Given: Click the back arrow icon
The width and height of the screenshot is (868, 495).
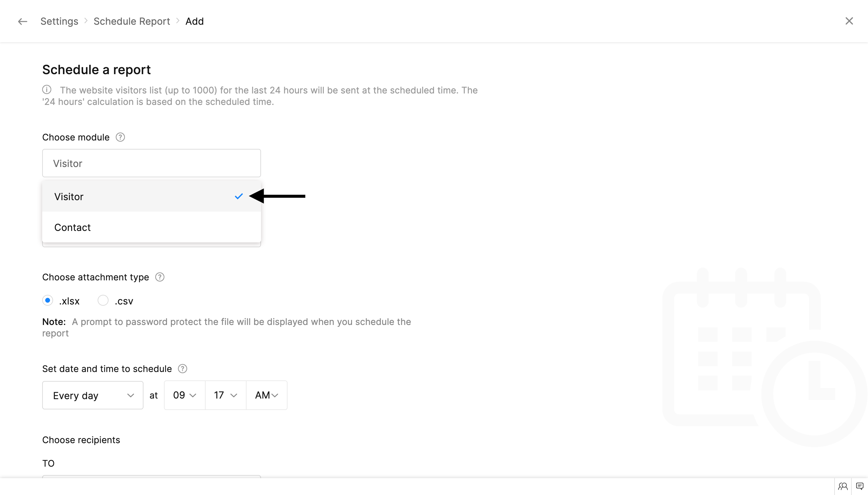Looking at the screenshot, I should [x=22, y=21].
